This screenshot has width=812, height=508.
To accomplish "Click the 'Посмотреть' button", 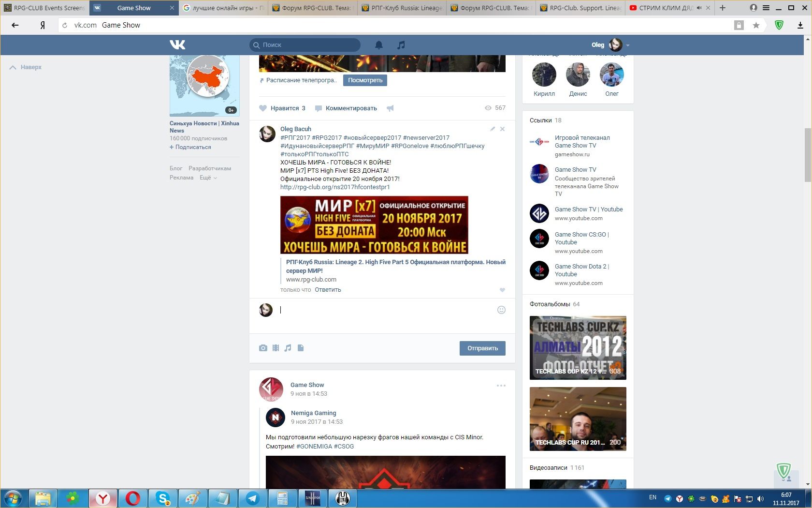I will [x=365, y=80].
